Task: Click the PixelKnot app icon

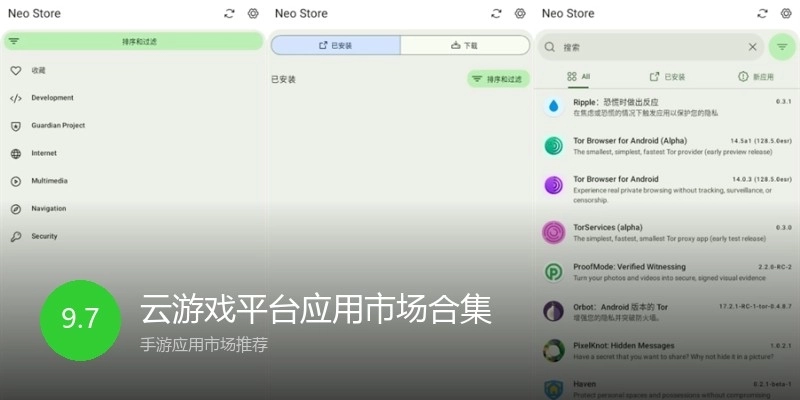Action: pos(553,350)
